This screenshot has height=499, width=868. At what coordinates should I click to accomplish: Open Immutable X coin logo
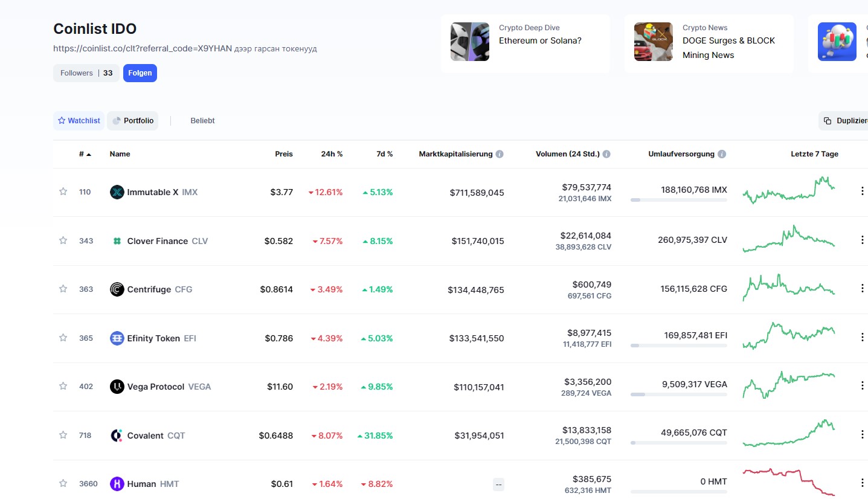117,192
